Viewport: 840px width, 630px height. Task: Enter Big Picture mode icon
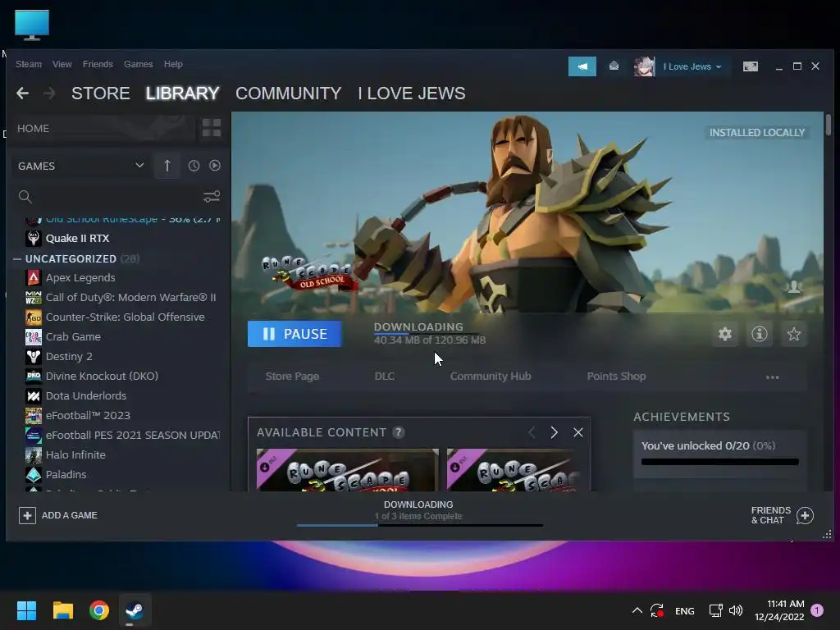(x=750, y=66)
